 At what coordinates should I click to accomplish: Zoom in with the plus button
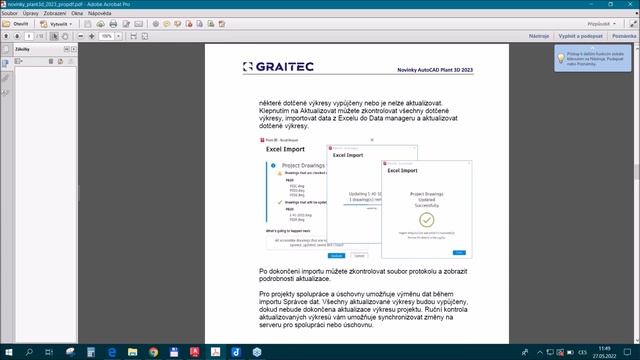point(91,36)
